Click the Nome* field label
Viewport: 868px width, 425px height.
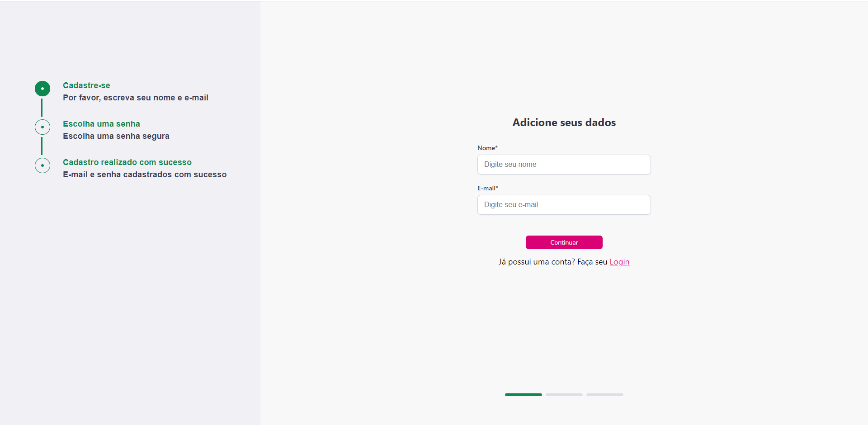tap(487, 148)
